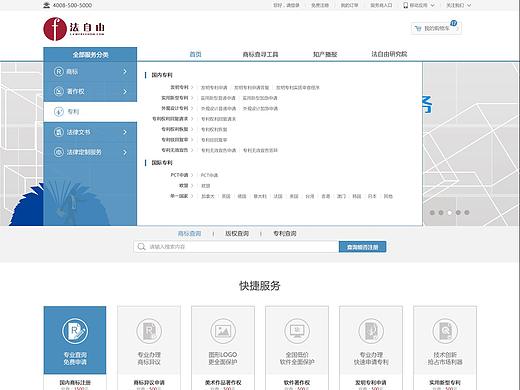Click the cart item count badge
Viewport: 520px width, 390px height.
(454, 23)
